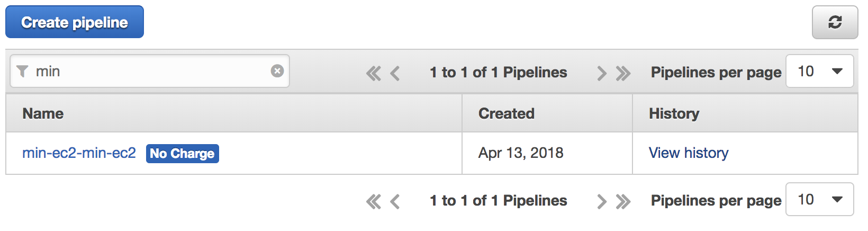
Task: Click the funnel filter icon
Action: 22,71
